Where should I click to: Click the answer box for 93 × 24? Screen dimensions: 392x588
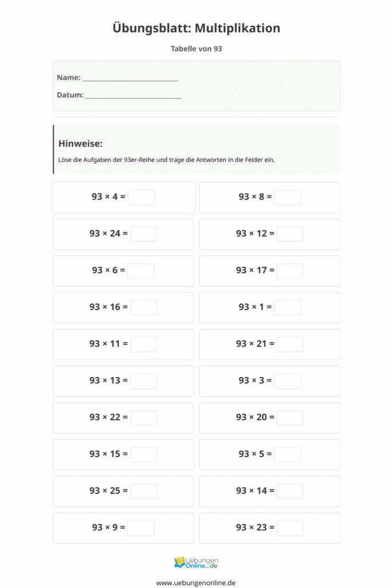tap(143, 234)
